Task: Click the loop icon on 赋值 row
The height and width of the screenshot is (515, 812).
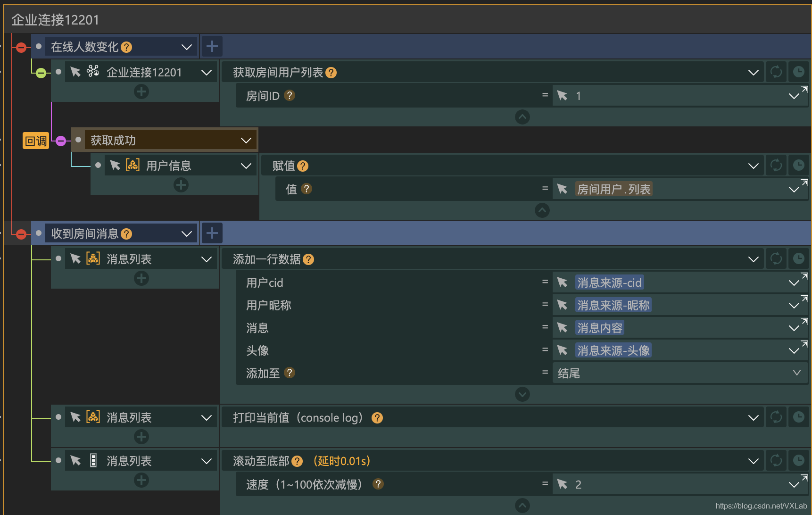Action: (776, 165)
